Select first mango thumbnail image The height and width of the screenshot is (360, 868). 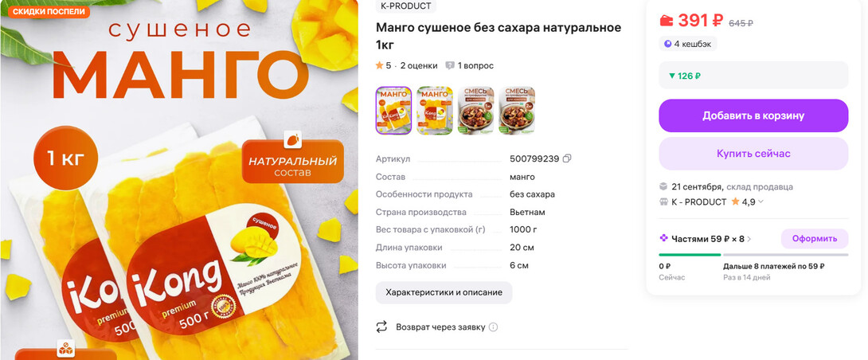(x=393, y=110)
